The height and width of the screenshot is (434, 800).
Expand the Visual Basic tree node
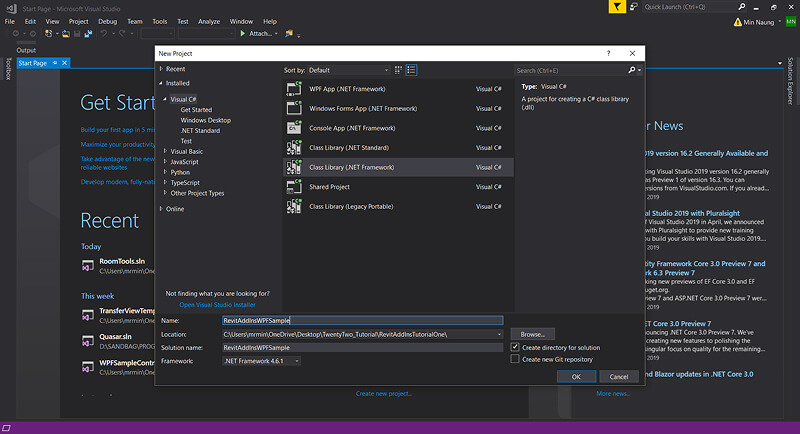point(164,151)
